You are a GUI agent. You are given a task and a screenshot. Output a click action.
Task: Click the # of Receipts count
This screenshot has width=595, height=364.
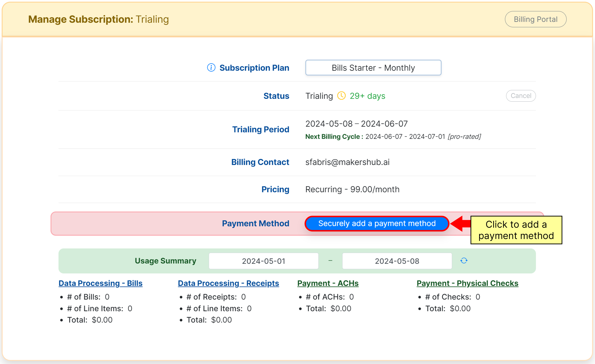click(x=216, y=297)
